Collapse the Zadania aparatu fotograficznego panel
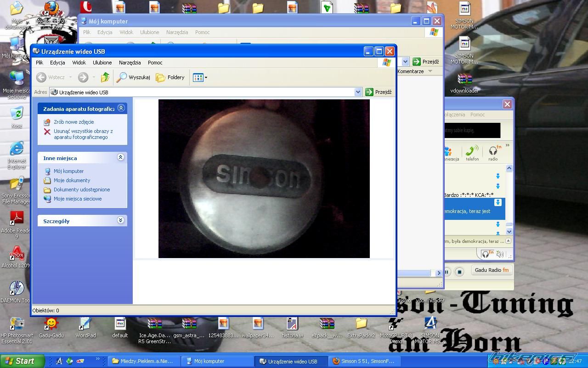588x368 pixels. click(x=121, y=108)
